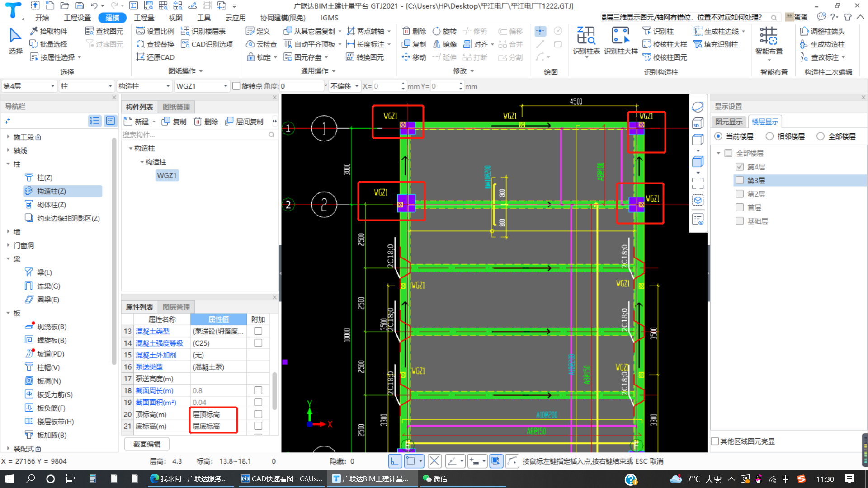
Task: Select 全部楼层 radio option at top
Action: click(821, 136)
